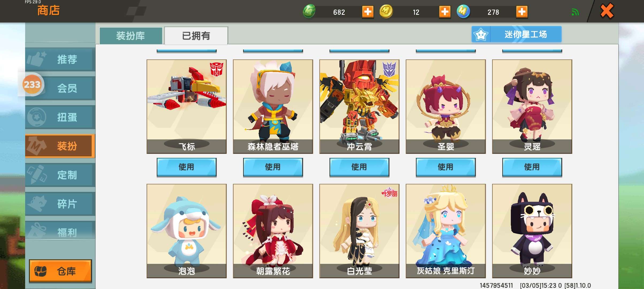
Task: Click the blue coin currency icon
Action: tap(463, 12)
